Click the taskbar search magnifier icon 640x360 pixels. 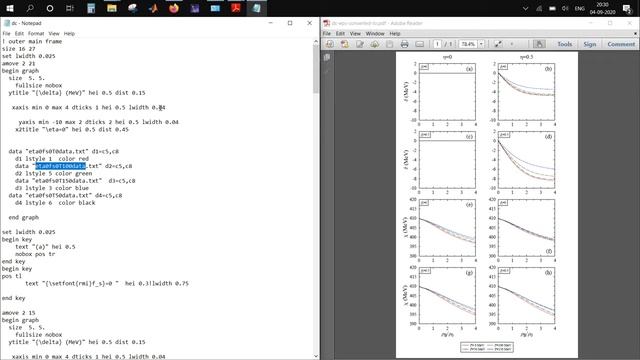click(x=30, y=8)
